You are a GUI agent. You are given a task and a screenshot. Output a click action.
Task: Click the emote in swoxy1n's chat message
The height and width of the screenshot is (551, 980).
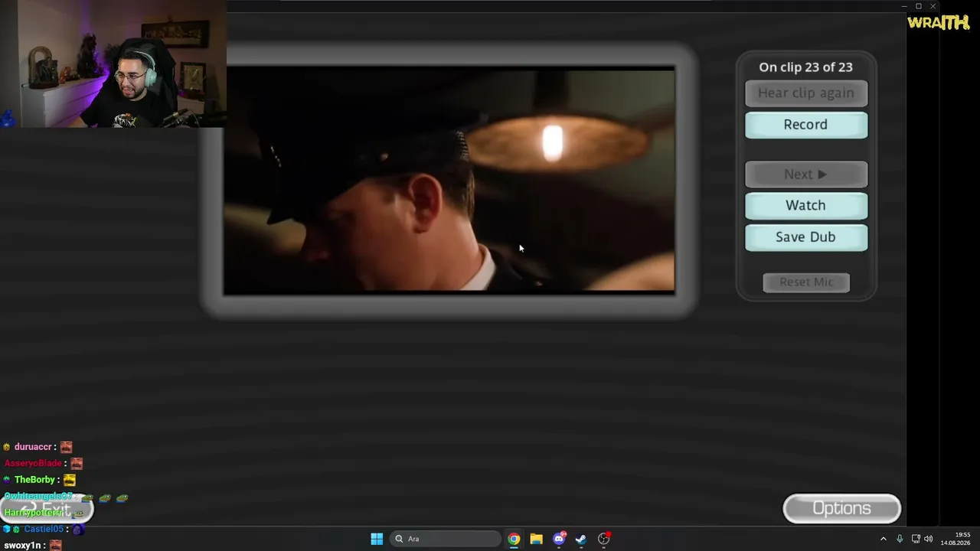tap(55, 546)
